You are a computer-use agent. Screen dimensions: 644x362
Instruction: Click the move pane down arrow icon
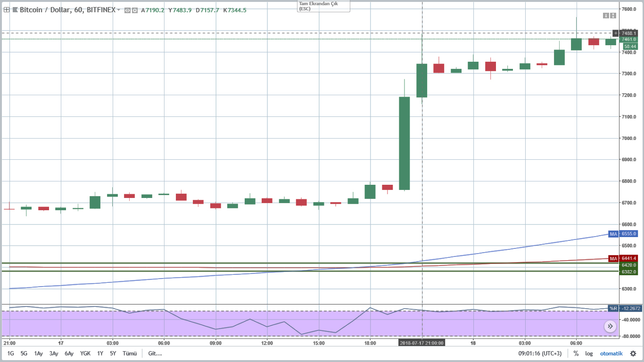(606, 16)
